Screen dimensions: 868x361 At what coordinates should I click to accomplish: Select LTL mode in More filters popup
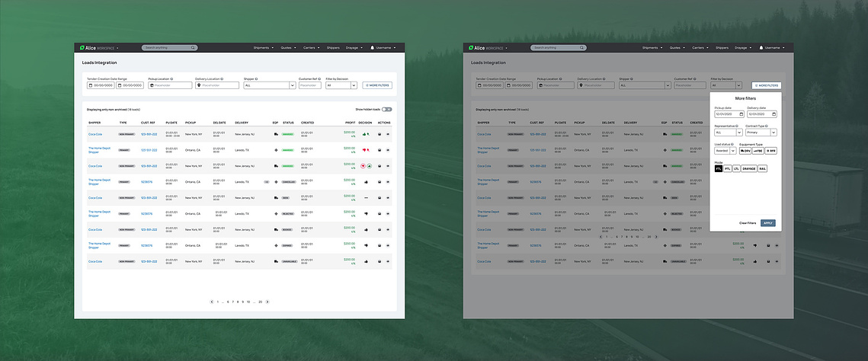click(x=736, y=168)
